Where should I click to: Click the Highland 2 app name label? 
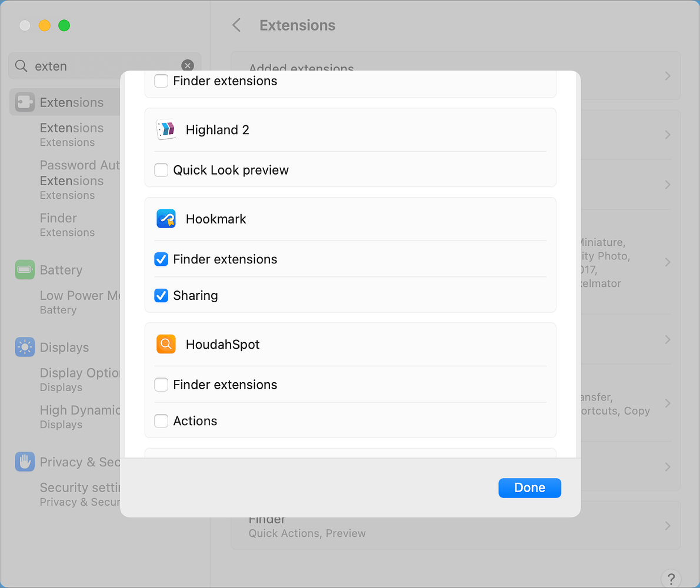tap(218, 130)
